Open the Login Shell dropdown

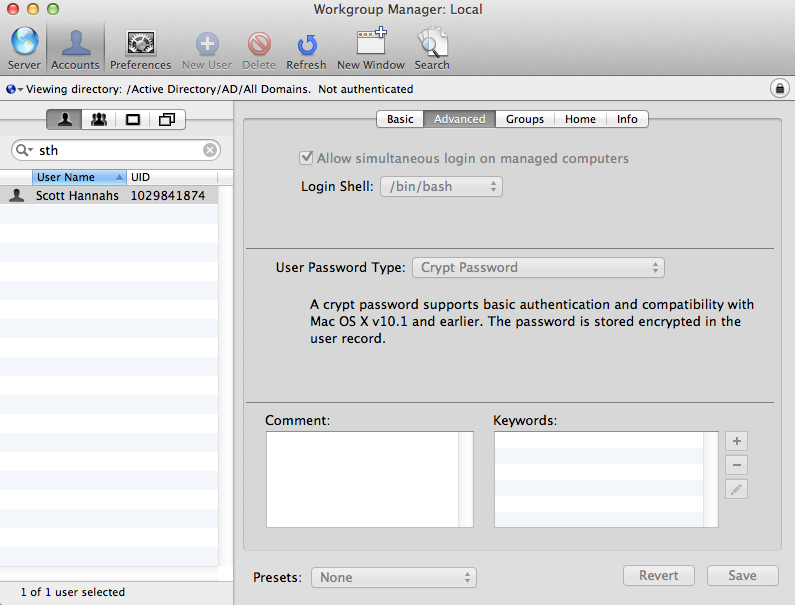click(x=441, y=187)
